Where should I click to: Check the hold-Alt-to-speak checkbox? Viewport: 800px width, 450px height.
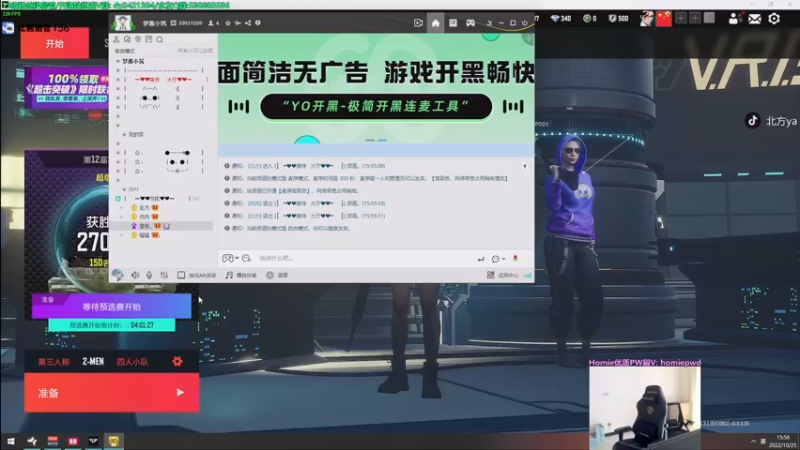[x=181, y=275]
